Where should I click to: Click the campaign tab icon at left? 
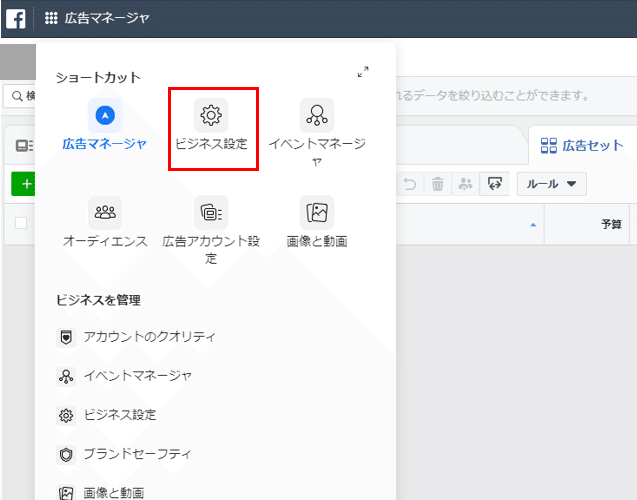pos(24,146)
